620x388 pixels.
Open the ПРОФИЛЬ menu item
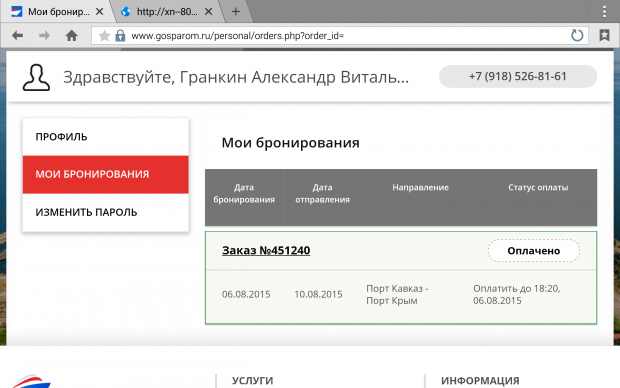coord(106,137)
